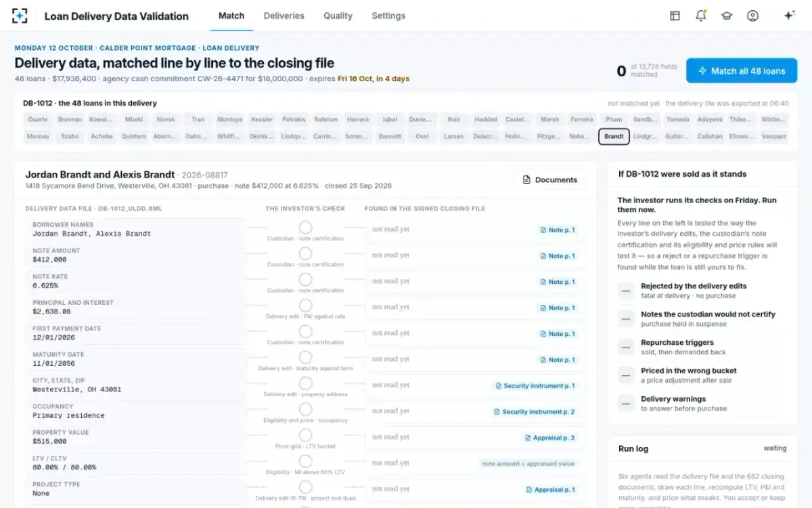Viewport: 812px width, 508px height.
Task: Switch to the Settings tab
Action: click(x=388, y=16)
